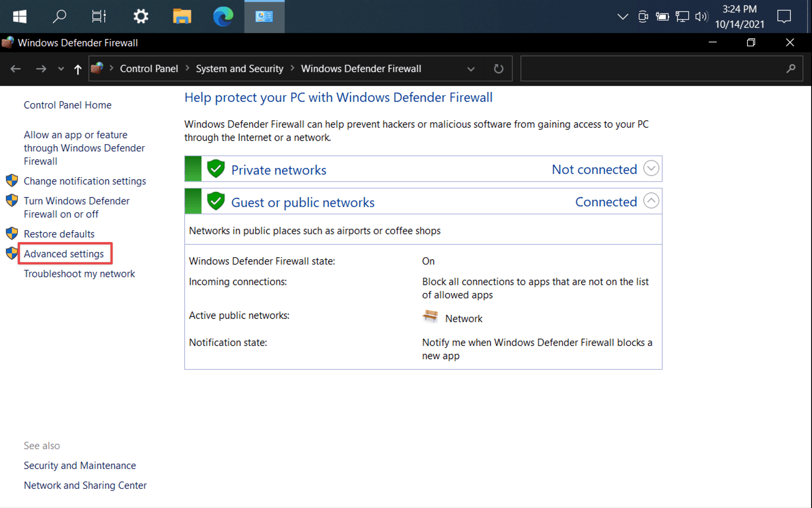Collapse the Guest or public networks chevron
The width and height of the screenshot is (812, 508).
[651, 201]
